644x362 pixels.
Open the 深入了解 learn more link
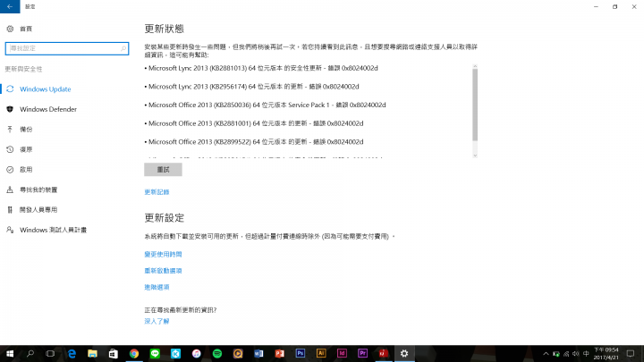pos(157,321)
